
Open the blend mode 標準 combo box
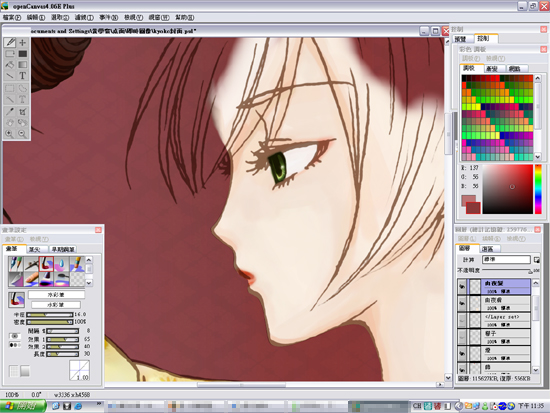coord(507,260)
